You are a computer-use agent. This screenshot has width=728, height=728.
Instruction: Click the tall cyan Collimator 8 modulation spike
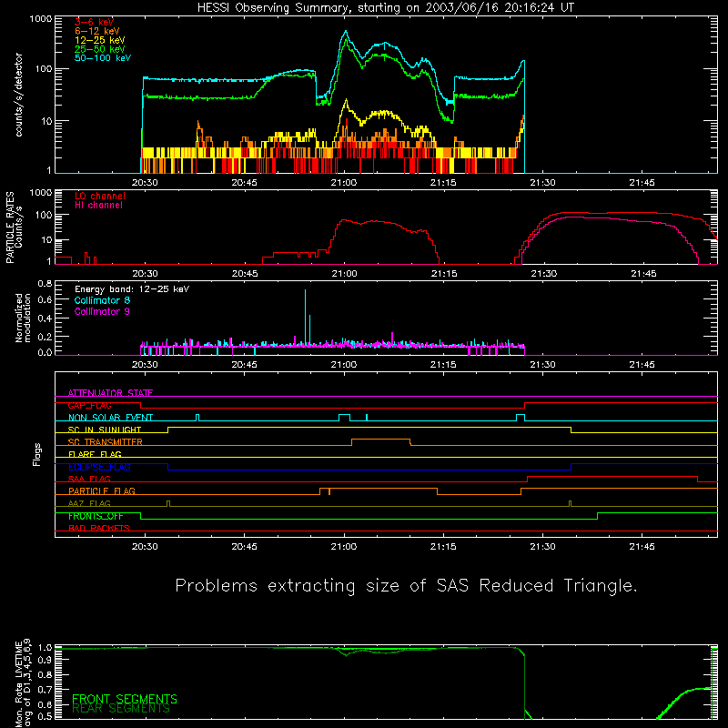point(305,316)
